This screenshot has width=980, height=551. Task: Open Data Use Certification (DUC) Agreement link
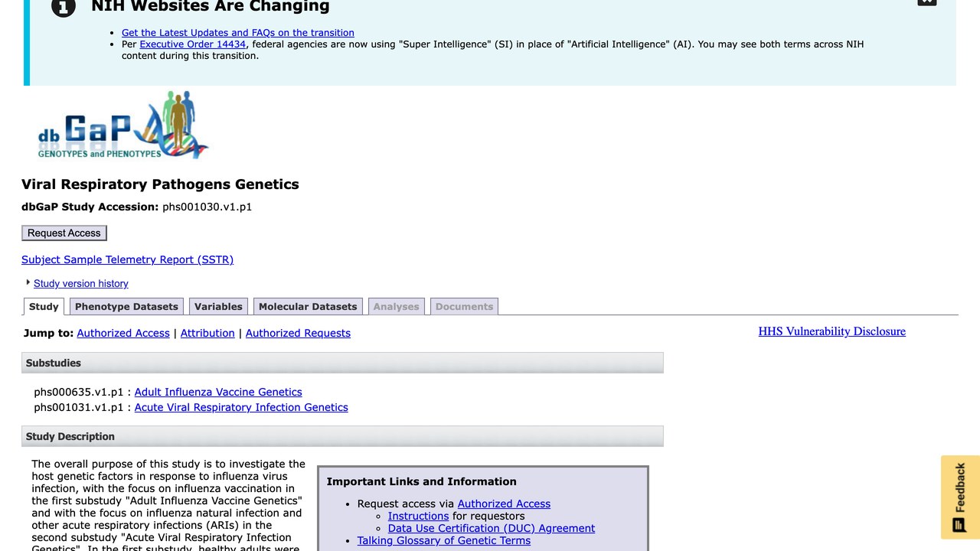(492, 528)
